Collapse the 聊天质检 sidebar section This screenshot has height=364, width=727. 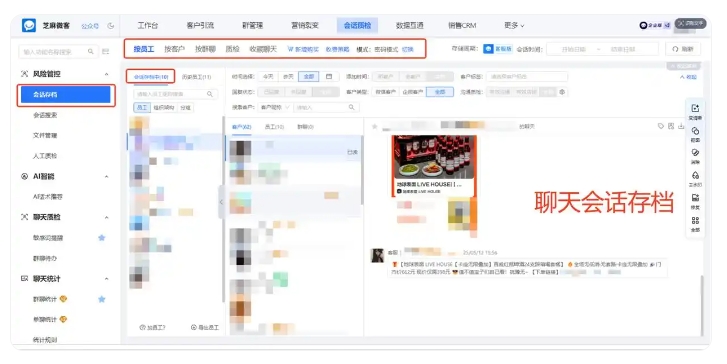click(x=107, y=217)
